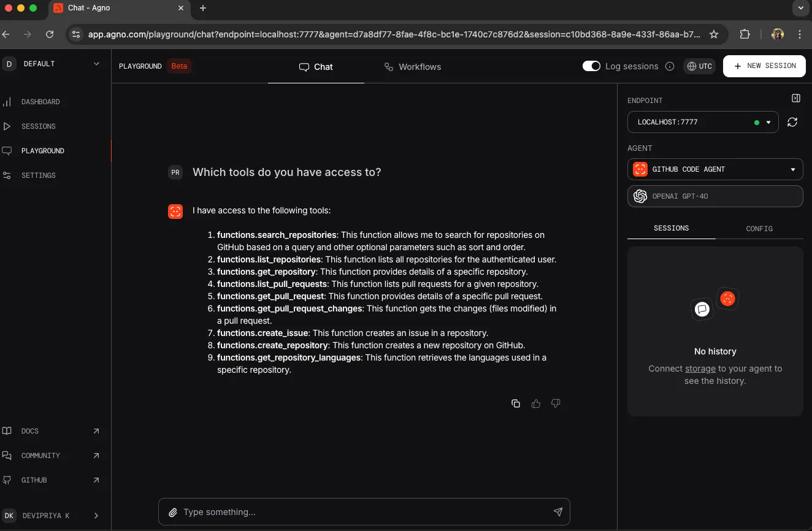Click the paperclip attachment icon
Image resolution: width=812 pixels, height=531 pixels.
point(173,512)
